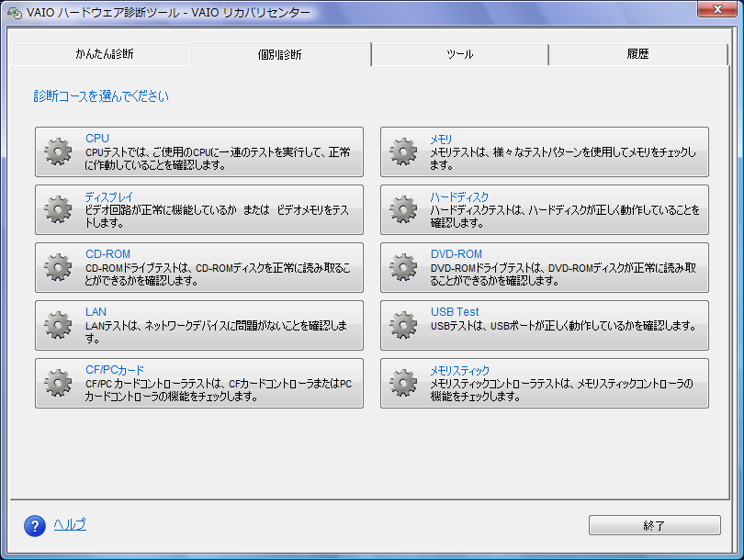Click the LANテスト description text

217,332
